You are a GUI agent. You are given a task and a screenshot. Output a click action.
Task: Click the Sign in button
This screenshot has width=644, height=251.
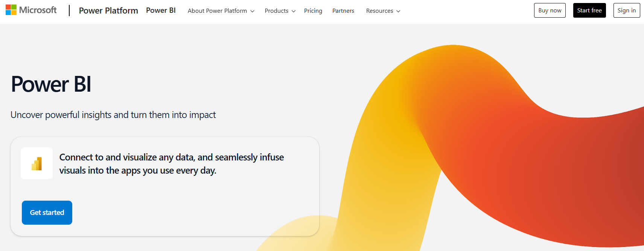point(626,11)
